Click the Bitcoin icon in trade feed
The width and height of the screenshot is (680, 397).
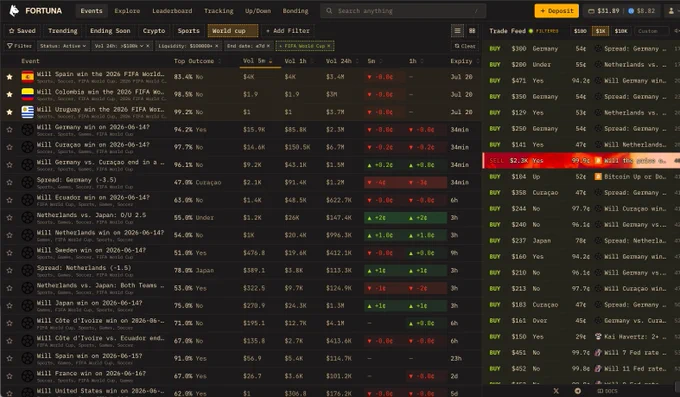(x=598, y=177)
